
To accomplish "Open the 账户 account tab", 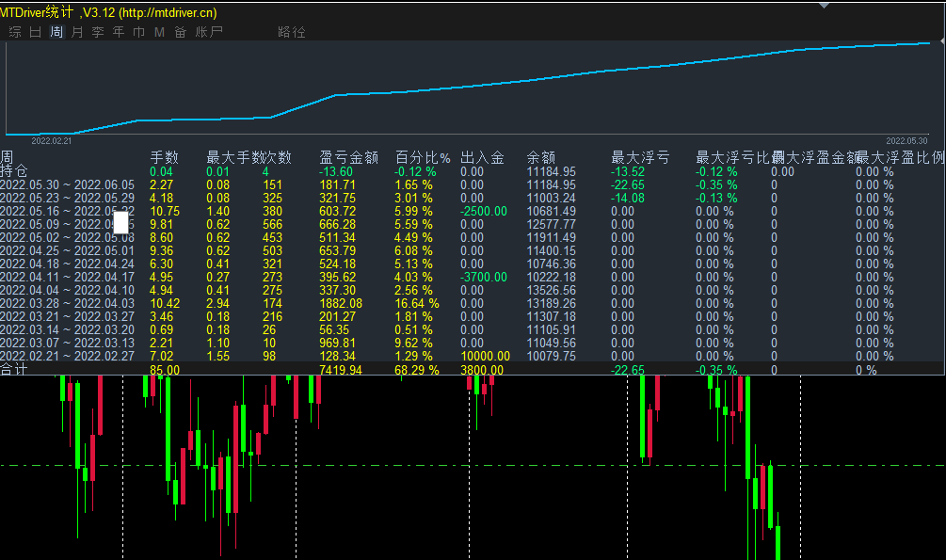I will pos(209,32).
